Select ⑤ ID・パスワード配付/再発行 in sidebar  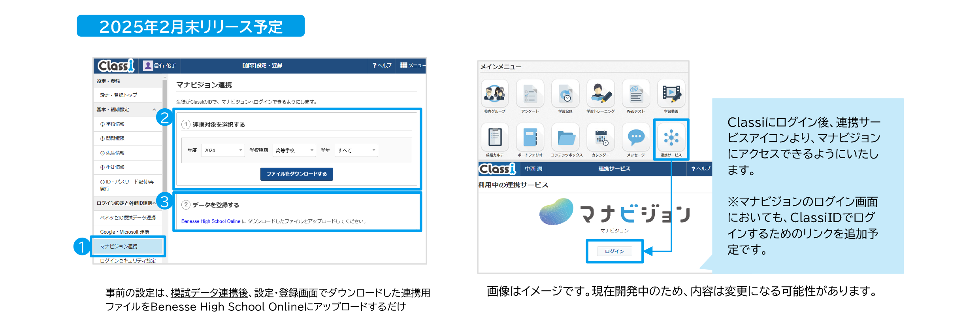[127, 185]
